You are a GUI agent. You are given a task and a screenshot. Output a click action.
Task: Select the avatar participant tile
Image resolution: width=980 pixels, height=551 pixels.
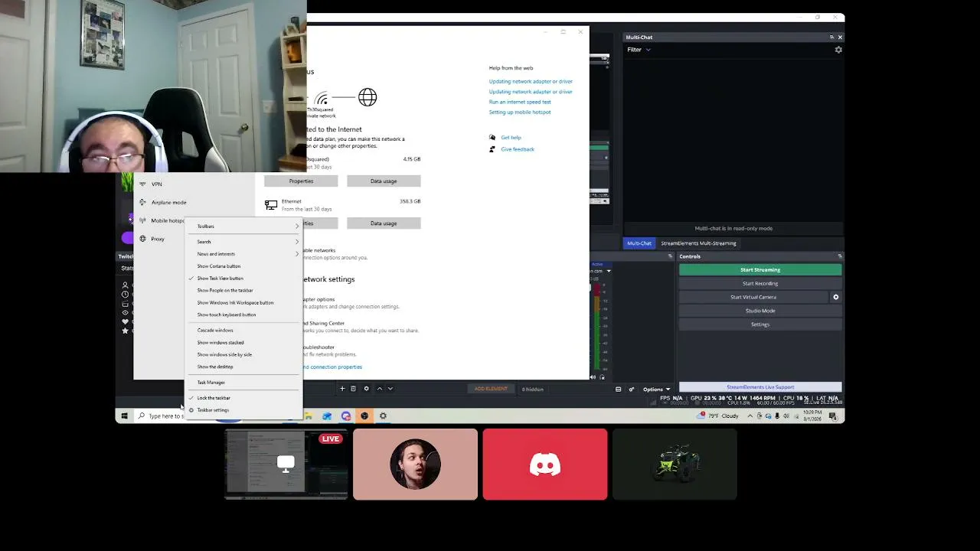[x=415, y=464]
